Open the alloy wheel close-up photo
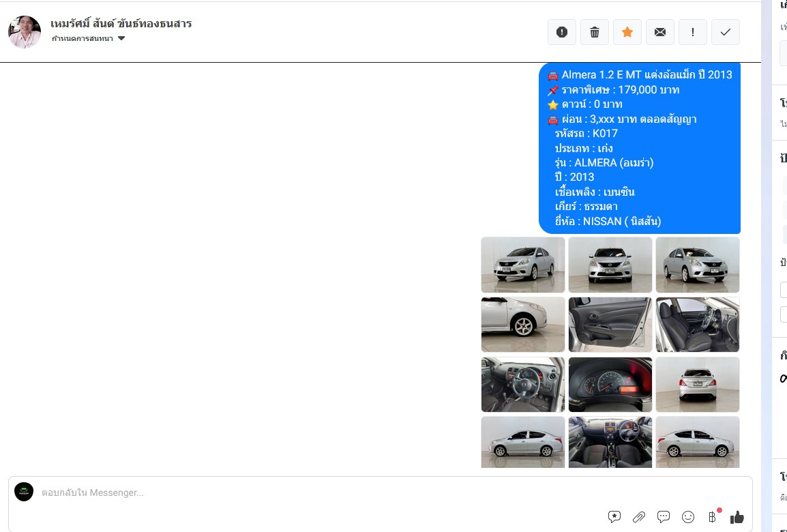The height and width of the screenshot is (532, 787). 523,324
